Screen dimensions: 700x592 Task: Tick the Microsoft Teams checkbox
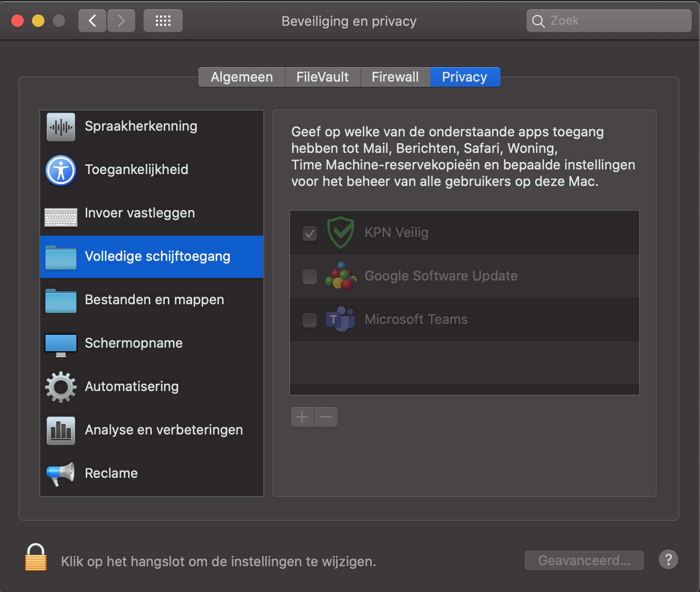click(x=310, y=320)
